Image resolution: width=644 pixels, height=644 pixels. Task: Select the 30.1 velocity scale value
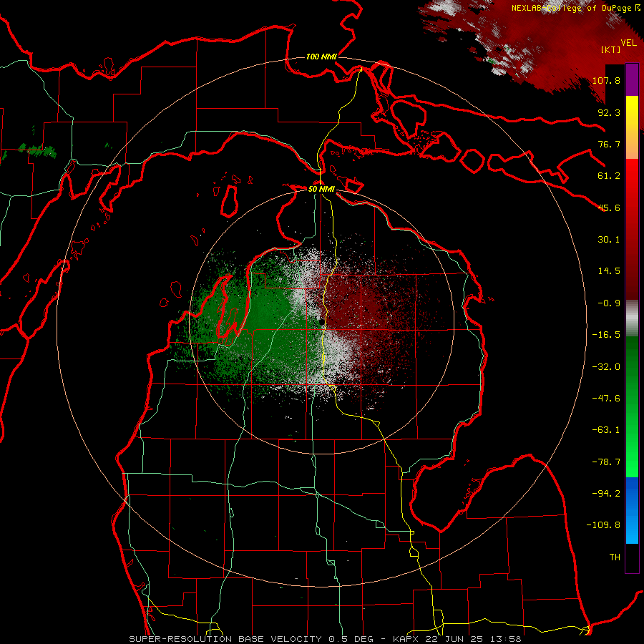(609, 240)
